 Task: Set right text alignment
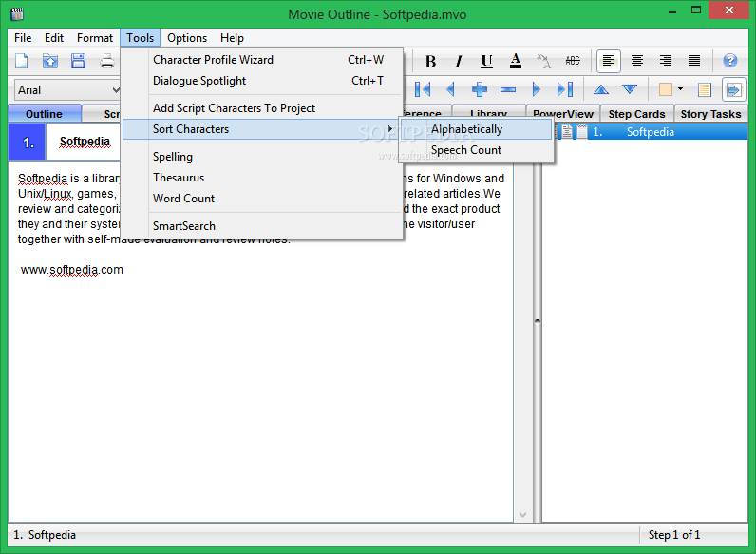tap(666, 61)
